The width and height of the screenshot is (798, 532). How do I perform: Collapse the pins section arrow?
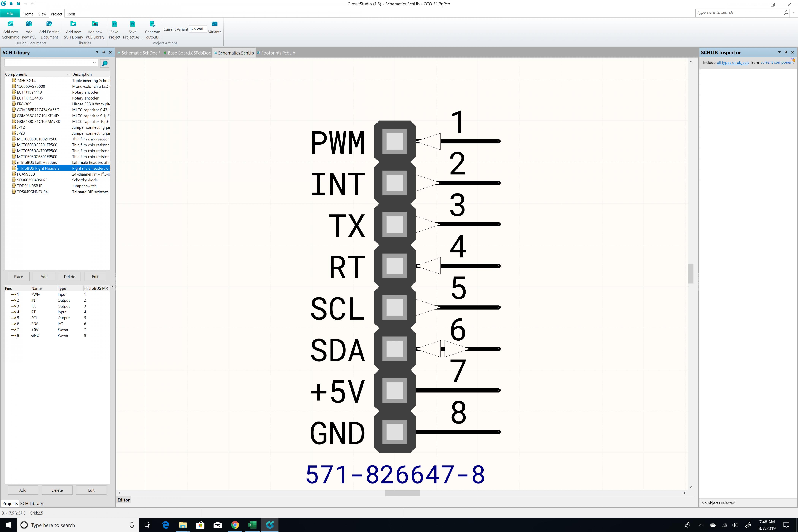112,287
